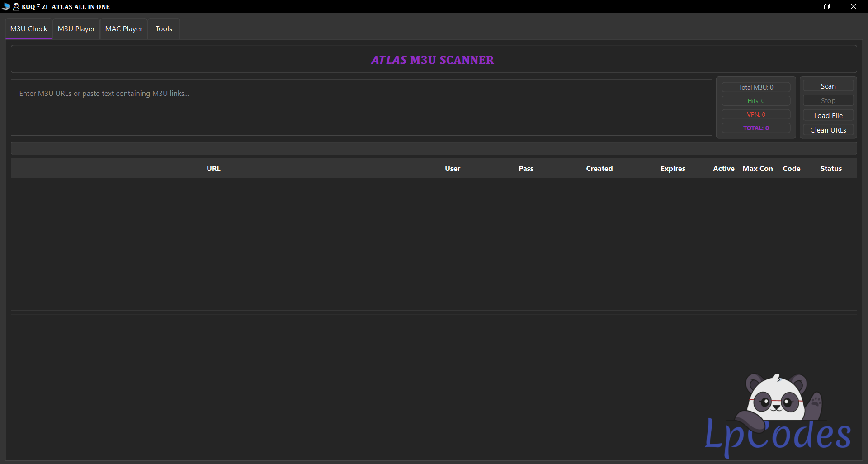Screen dimensions: 868x464
Task: Click the Status column header
Action: (831, 169)
